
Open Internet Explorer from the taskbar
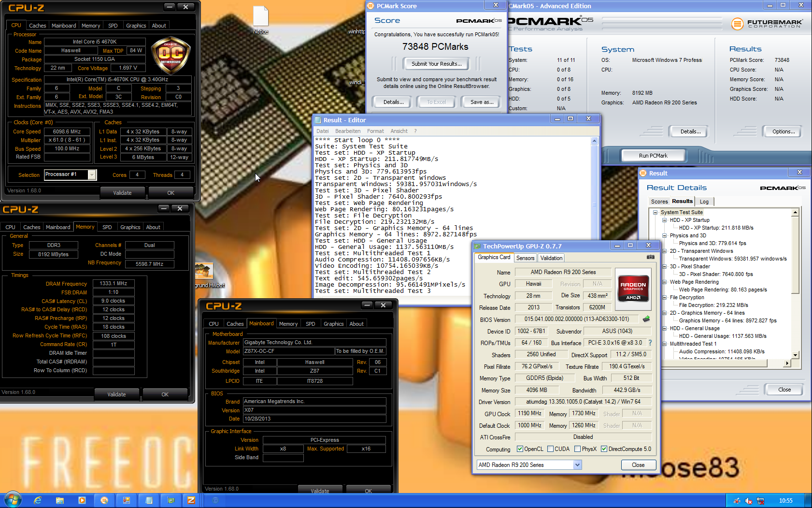click(37, 500)
